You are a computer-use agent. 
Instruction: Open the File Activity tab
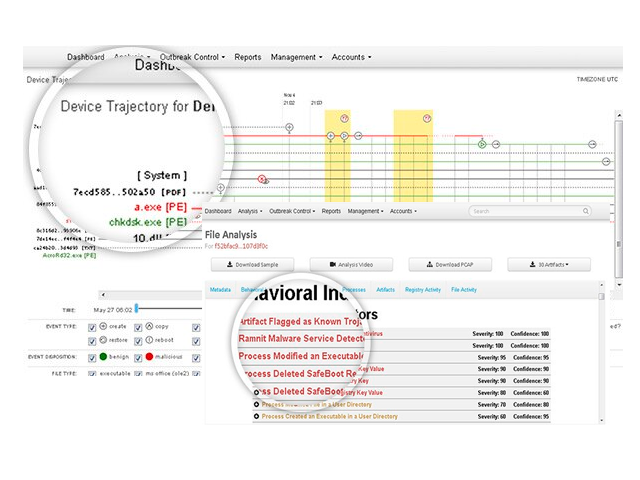[463, 290]
